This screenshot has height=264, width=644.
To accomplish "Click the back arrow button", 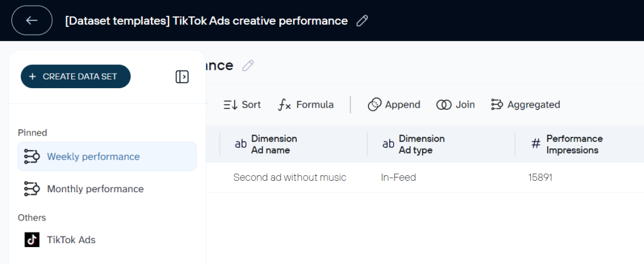I will pos(32,20).
